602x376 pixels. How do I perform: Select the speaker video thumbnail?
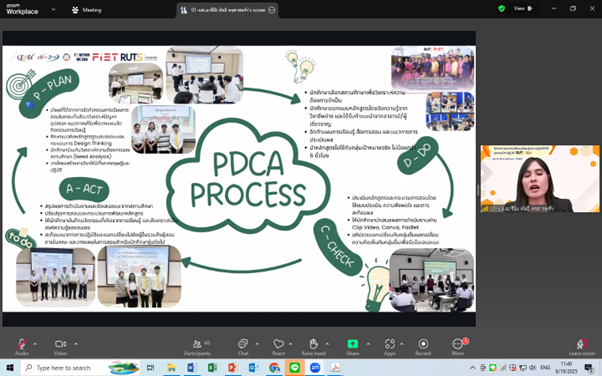(540, 179)
